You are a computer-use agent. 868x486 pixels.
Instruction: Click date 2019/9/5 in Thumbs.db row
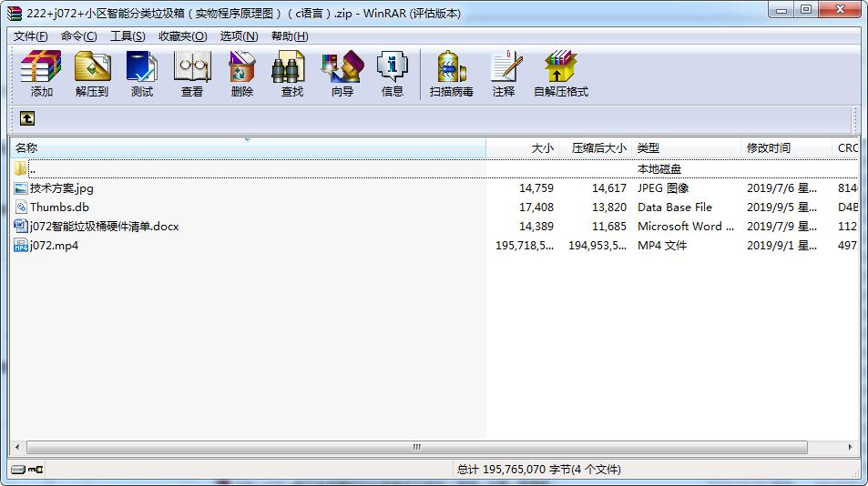(x=781, y=208)
